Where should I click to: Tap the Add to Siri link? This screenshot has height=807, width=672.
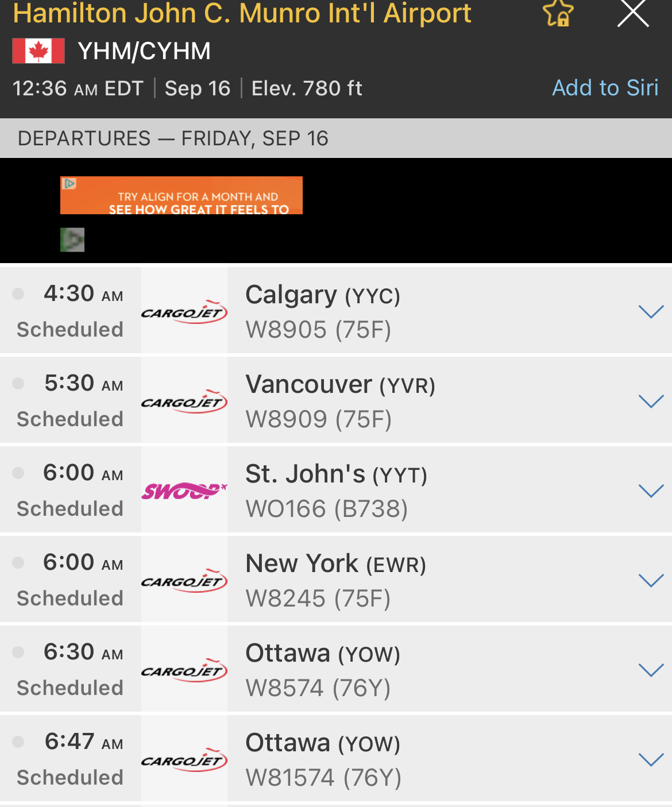point(605,88)
